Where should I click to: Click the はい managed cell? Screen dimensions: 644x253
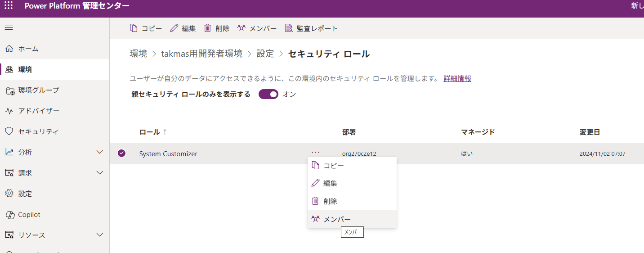point(467,154)
